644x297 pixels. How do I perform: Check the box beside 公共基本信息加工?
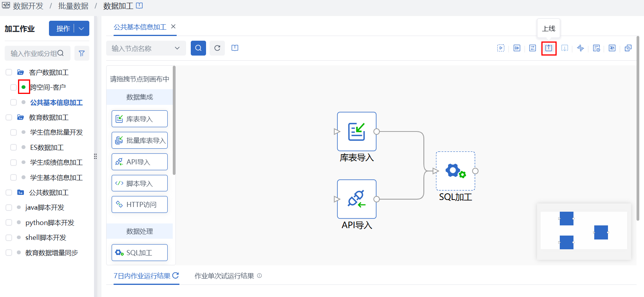[x=13, y=103]
